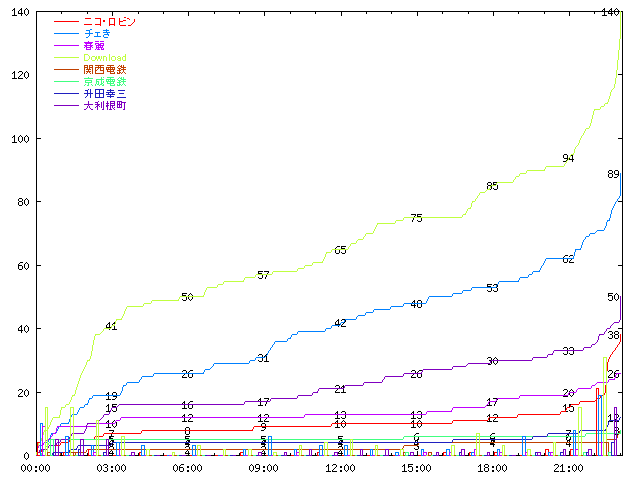Click the 41 data label near 03:00
640x480 pixels.
111,326
